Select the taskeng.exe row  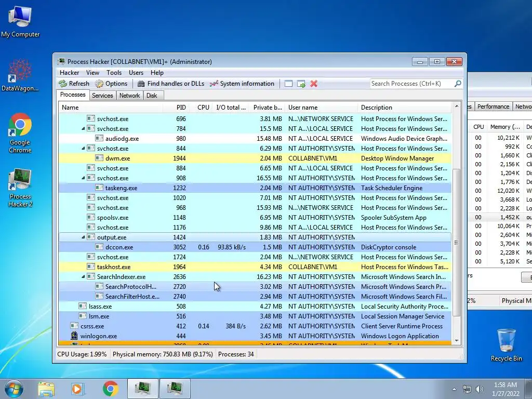coord(255,188)
